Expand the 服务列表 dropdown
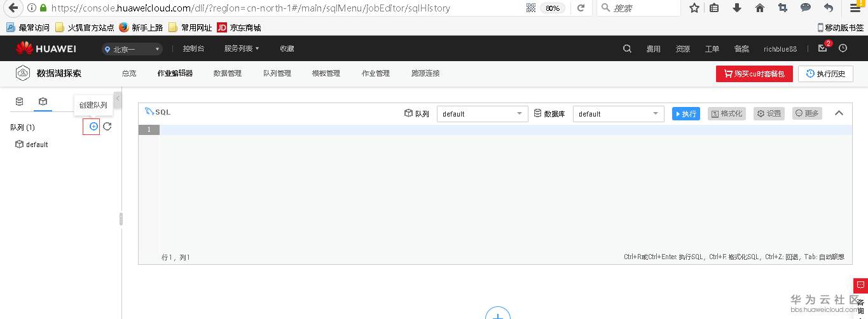Image resolution: width=868 pixels, height=319 pixels. pyautogui.click(x=242, y=48)
